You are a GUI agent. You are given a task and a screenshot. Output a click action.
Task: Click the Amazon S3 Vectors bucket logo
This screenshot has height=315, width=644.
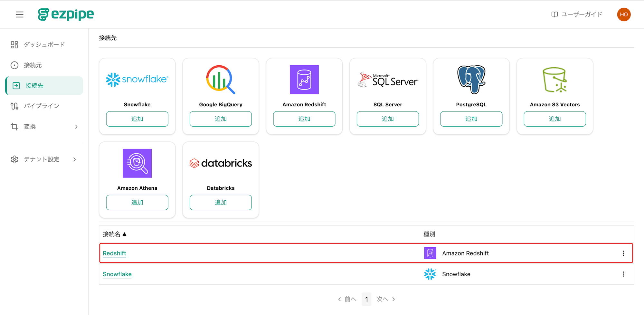click(555, 80)
